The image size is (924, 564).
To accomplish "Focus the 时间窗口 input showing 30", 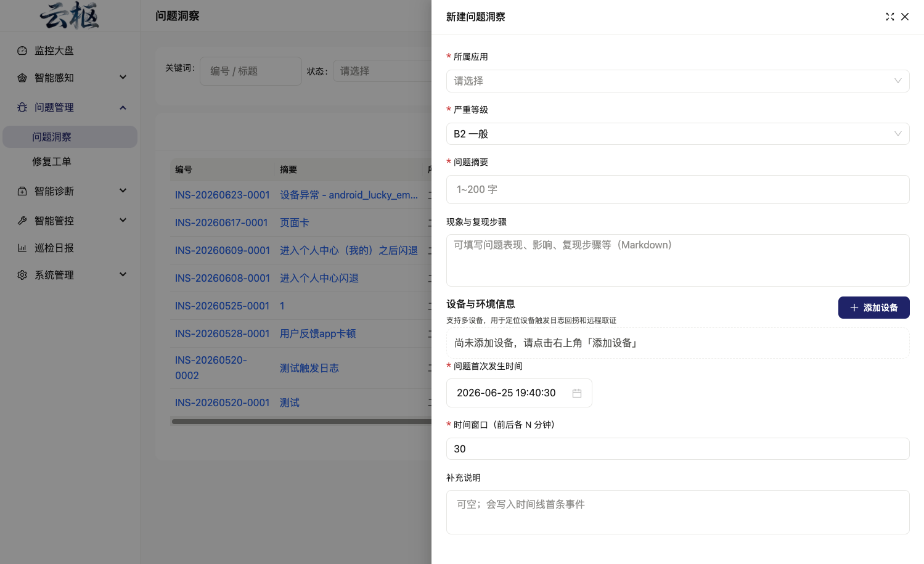I will click(677, 449).
